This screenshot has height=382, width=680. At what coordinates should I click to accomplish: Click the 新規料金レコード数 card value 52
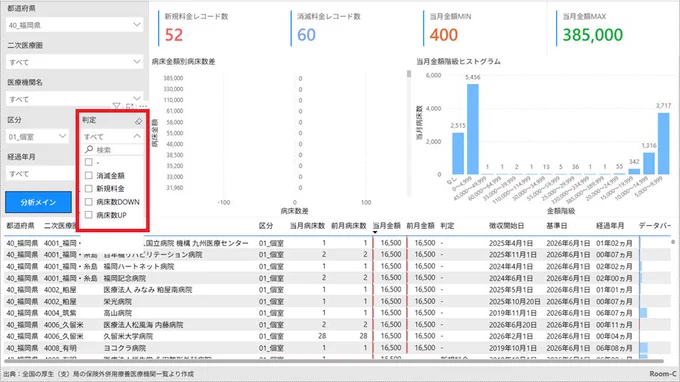(x=174, y=35)
